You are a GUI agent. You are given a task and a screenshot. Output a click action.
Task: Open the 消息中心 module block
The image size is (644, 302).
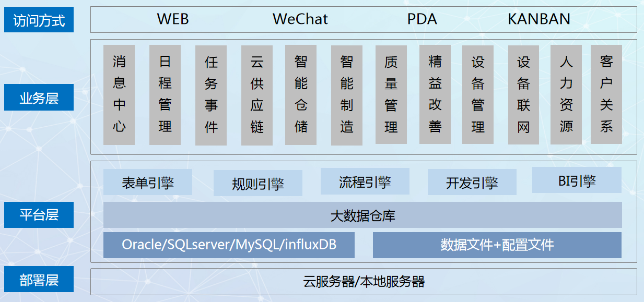coord(119,94)
